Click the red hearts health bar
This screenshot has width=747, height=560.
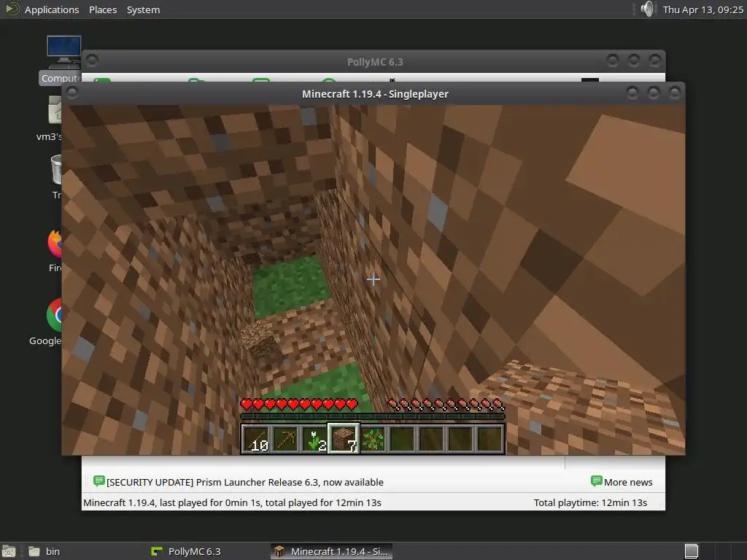tap(298, 405)
